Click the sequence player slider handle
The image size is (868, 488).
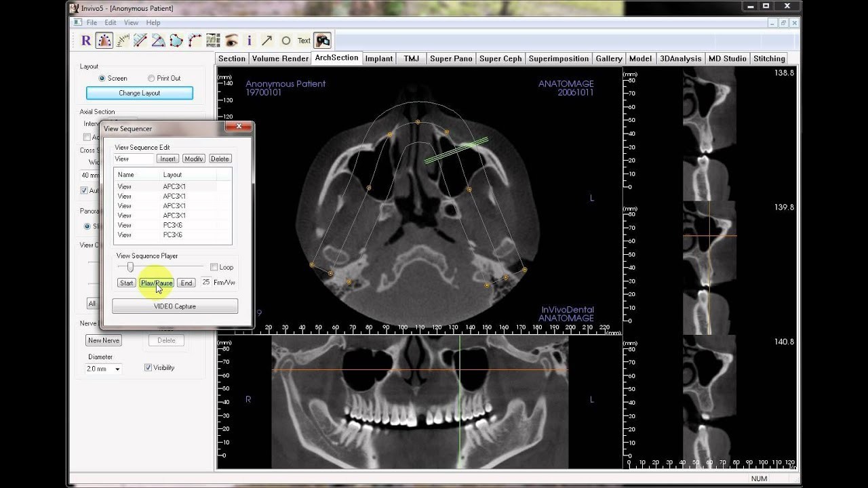click(x=130, y=267)
